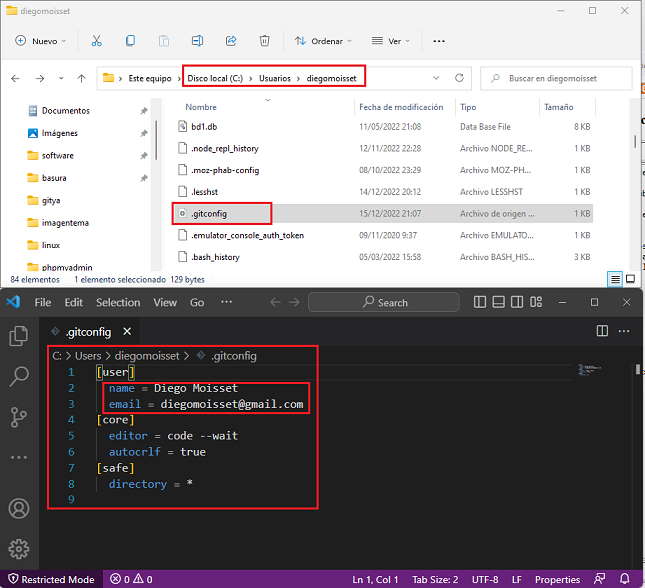This screenshot has height=588, width=645.
Task: Sort by Nombre column header
Action: point(201,107)
